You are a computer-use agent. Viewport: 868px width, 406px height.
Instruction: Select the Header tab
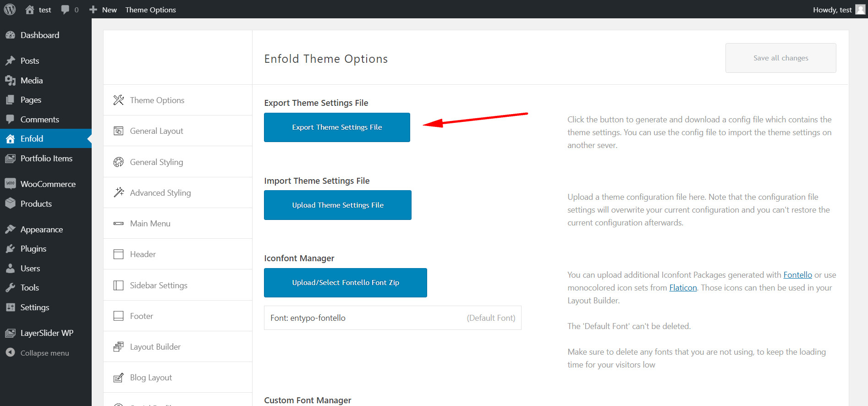(x=178, y=254)
